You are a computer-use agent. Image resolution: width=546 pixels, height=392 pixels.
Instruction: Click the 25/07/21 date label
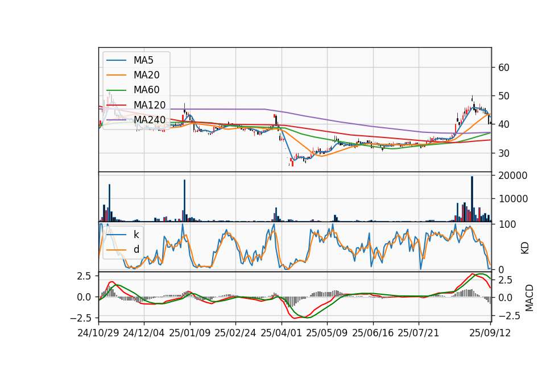point(419,333)
